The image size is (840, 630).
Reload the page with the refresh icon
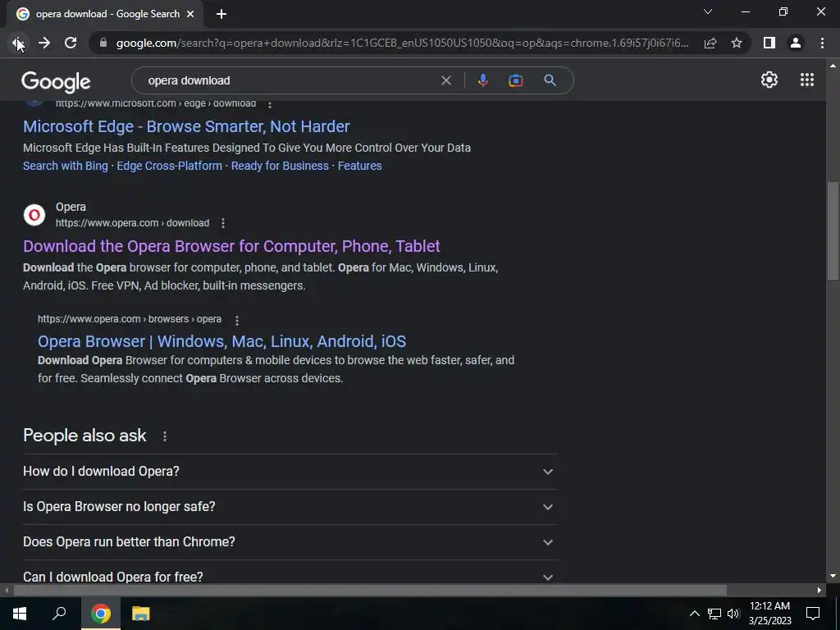click(x=71, y=43)
